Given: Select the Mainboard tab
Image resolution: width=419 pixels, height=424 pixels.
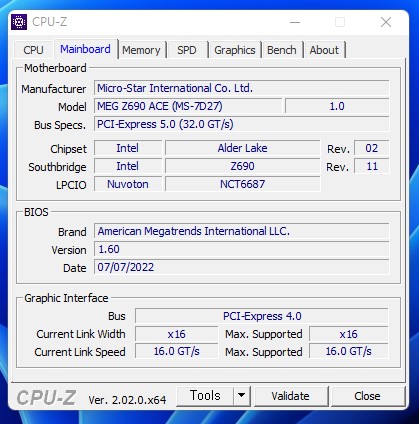Looking at the screenshot, I should 85,49.
